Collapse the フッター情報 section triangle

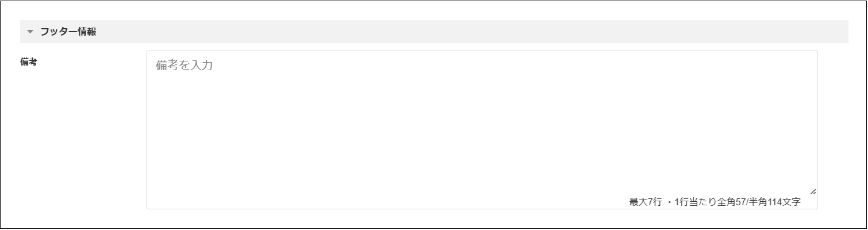pos(30,32)
